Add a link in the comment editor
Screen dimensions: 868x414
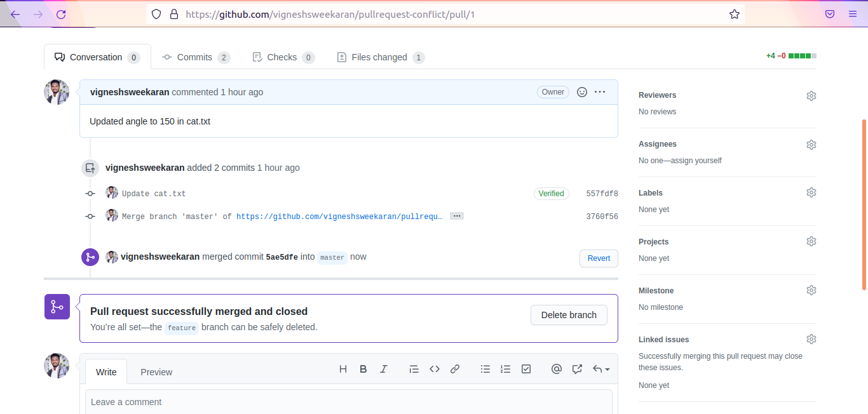click(455, 369)
